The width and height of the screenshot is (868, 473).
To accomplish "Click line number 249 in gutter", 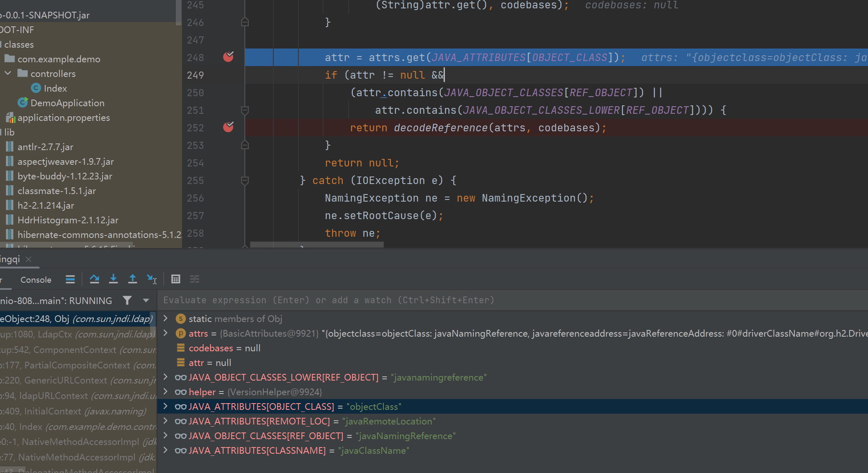I will (195, 75).
